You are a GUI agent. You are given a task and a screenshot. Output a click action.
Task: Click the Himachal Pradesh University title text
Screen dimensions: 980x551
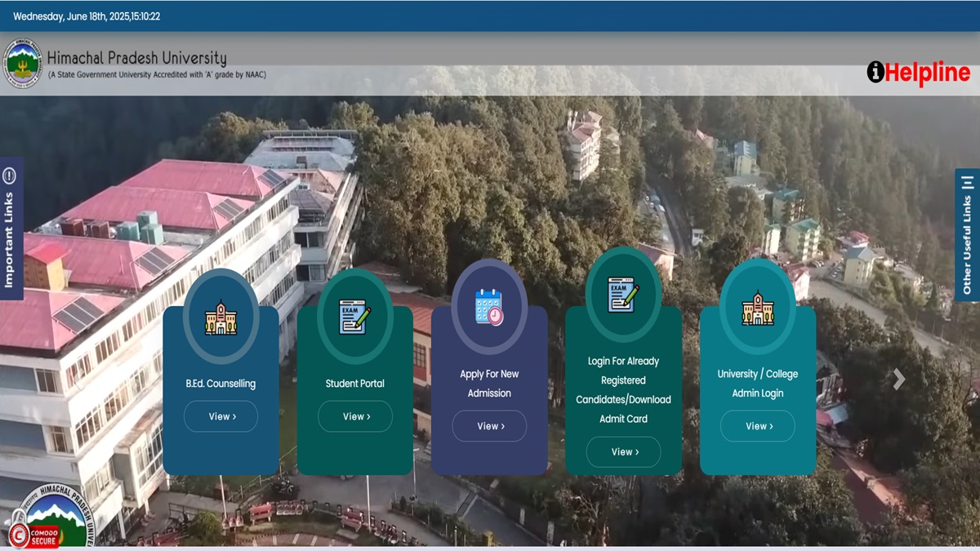pyautogui.click(x=136, y=59)
